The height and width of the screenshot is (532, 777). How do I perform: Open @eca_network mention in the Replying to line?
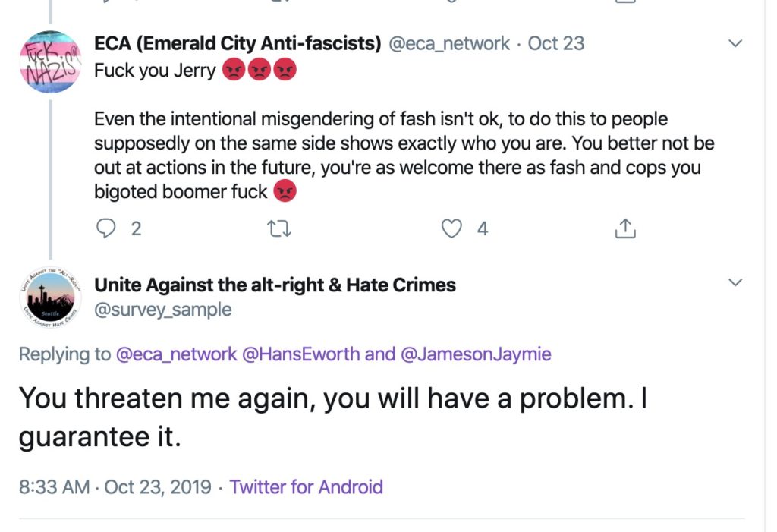[x=176, y=354]
